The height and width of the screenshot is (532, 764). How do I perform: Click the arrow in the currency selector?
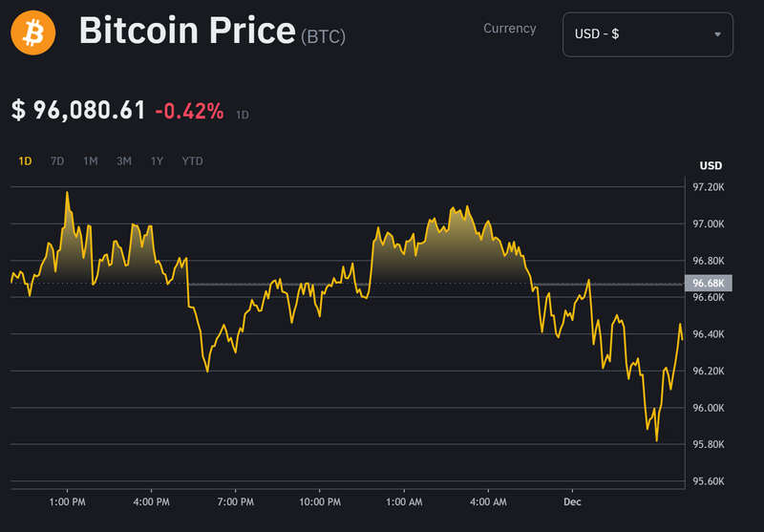click(x=717, y=35)
